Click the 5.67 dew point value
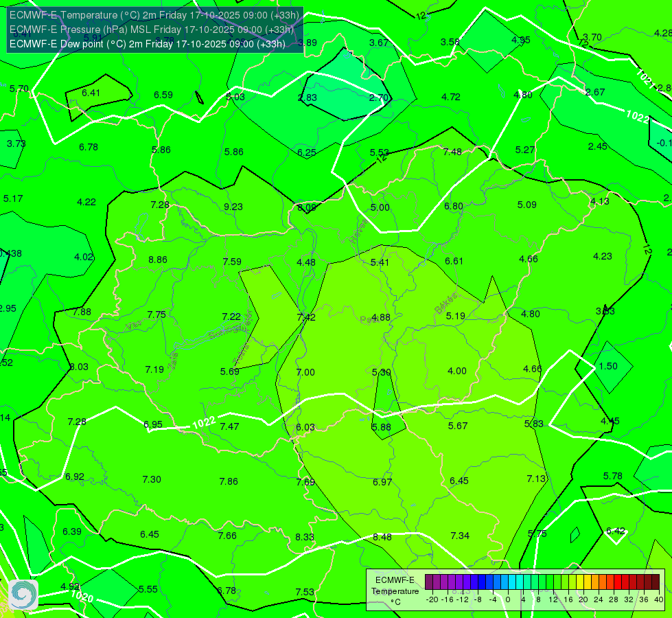Image resolution: width=672 pixels, height=618 pixels. (x=458, y=426)
